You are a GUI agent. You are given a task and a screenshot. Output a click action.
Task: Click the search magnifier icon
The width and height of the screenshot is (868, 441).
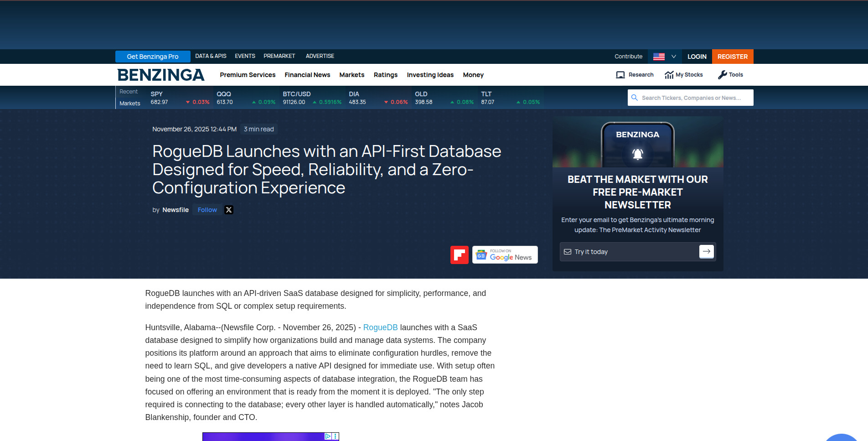point(635,97)
